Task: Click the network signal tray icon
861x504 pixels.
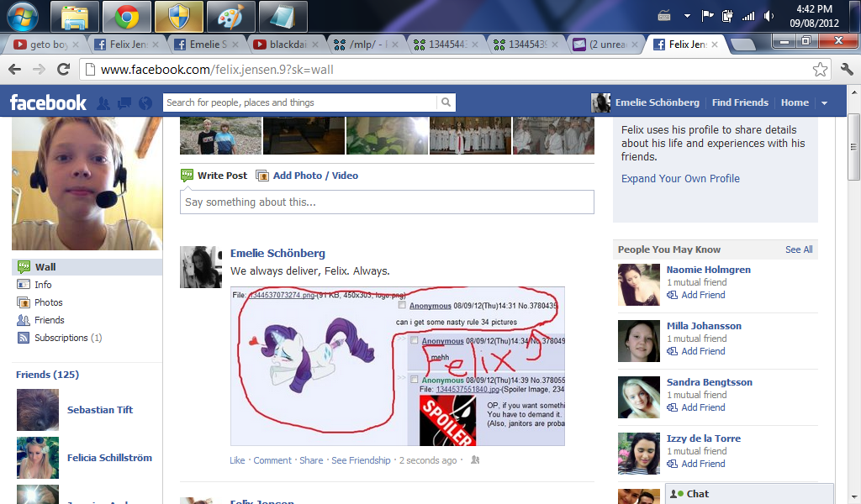Action: point(747,16)
